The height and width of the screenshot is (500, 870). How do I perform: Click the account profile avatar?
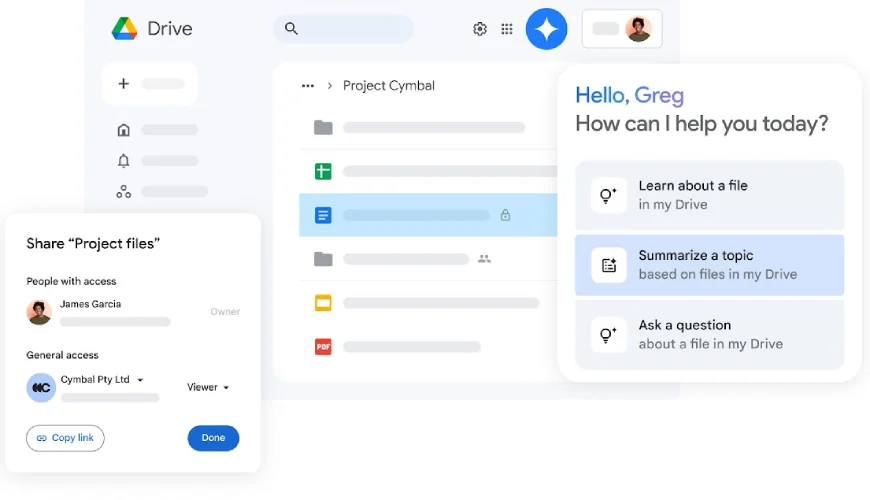(x=638, y=29)
